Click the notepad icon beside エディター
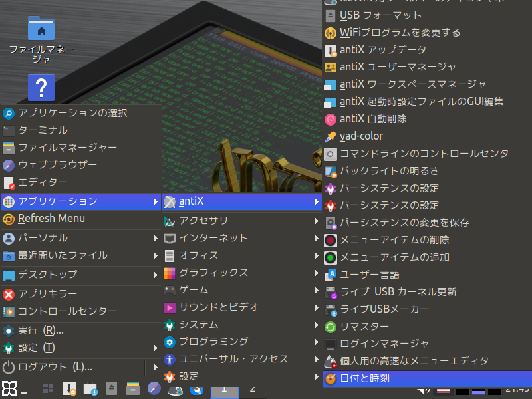532x399 pixels. coord(9,182)
